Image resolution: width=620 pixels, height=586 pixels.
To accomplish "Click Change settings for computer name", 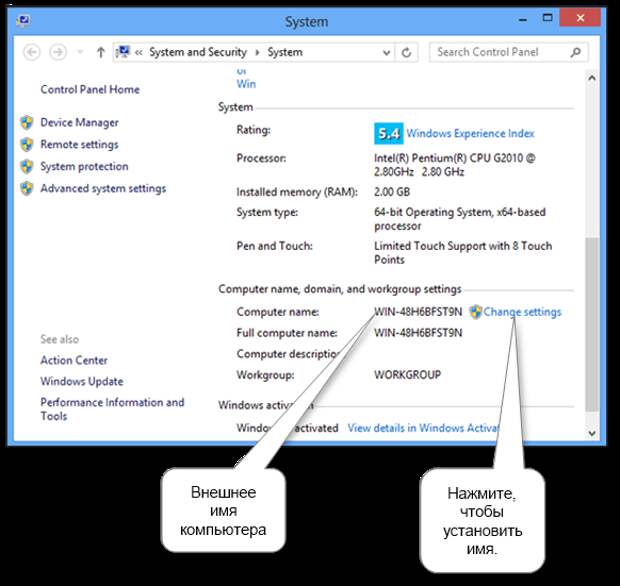I will coord(522,312).
